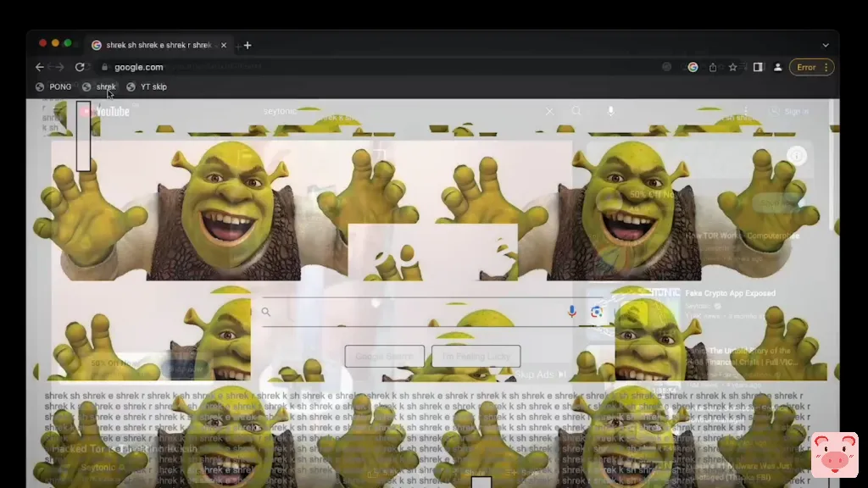Go back to the previous page

tap(39, 67)
